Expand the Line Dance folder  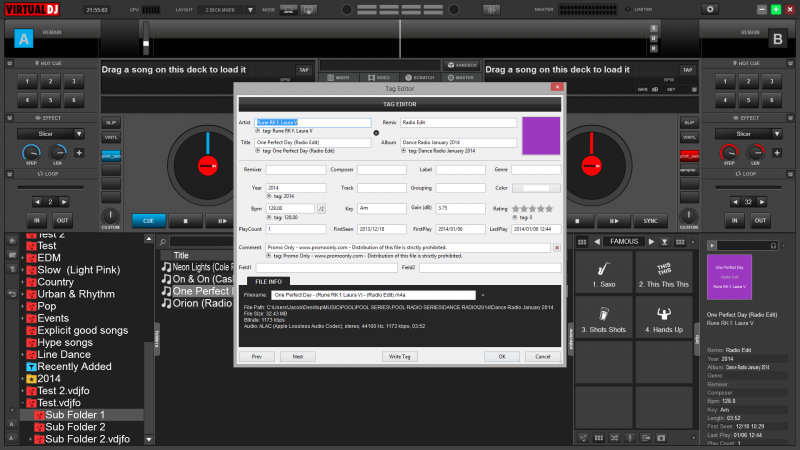(22, 355)
